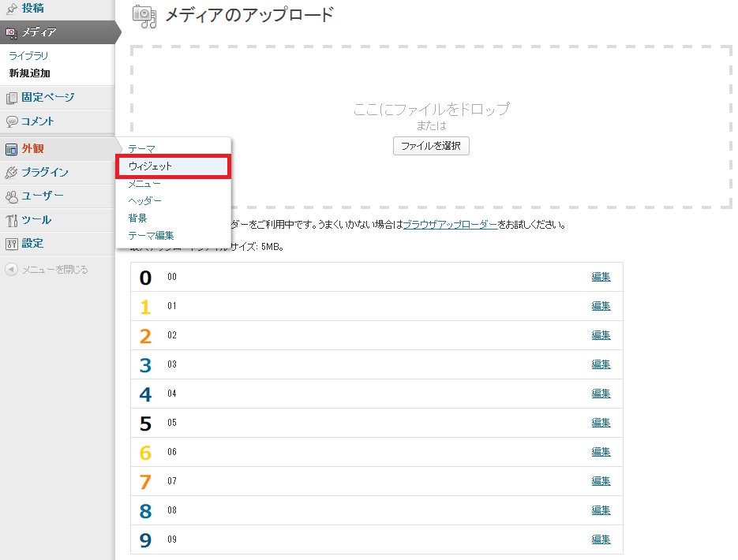Select ウィジェット in the flyout menu

(150, 166)
